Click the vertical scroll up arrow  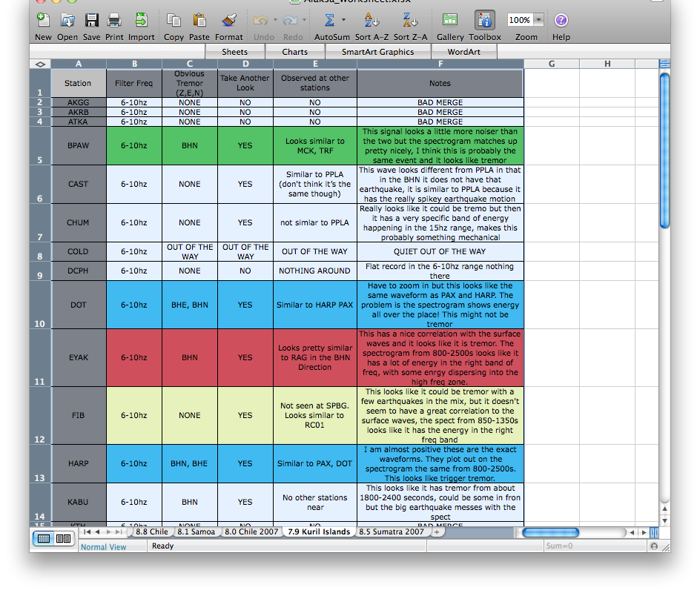(x=664, y=508)
